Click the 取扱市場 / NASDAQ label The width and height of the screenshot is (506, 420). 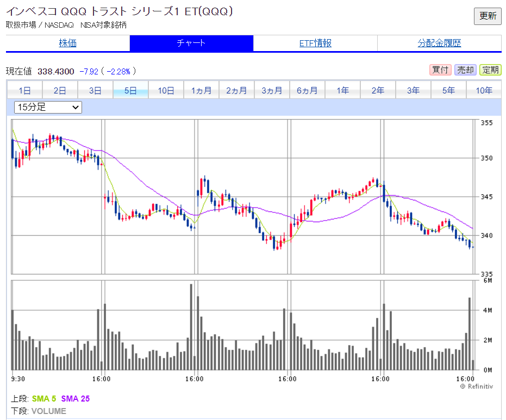point(40,25)
